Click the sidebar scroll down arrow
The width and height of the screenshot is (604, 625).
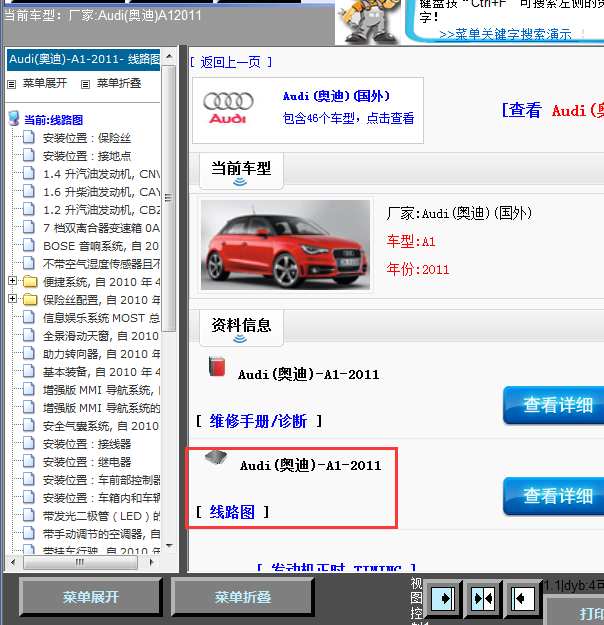tap(169, 546)
